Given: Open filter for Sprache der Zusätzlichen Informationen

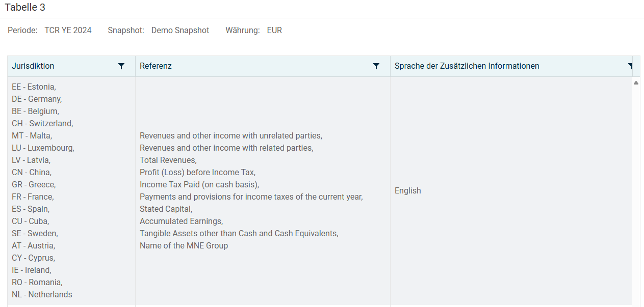Looking at the screenshot, I should tap(630, 66).
